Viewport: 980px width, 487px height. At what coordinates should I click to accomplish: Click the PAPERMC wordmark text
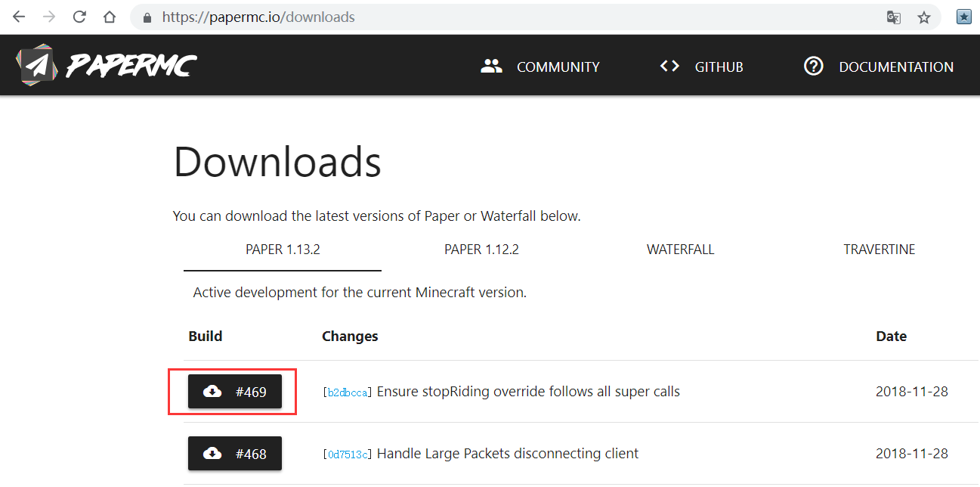(x=131, y=67)
